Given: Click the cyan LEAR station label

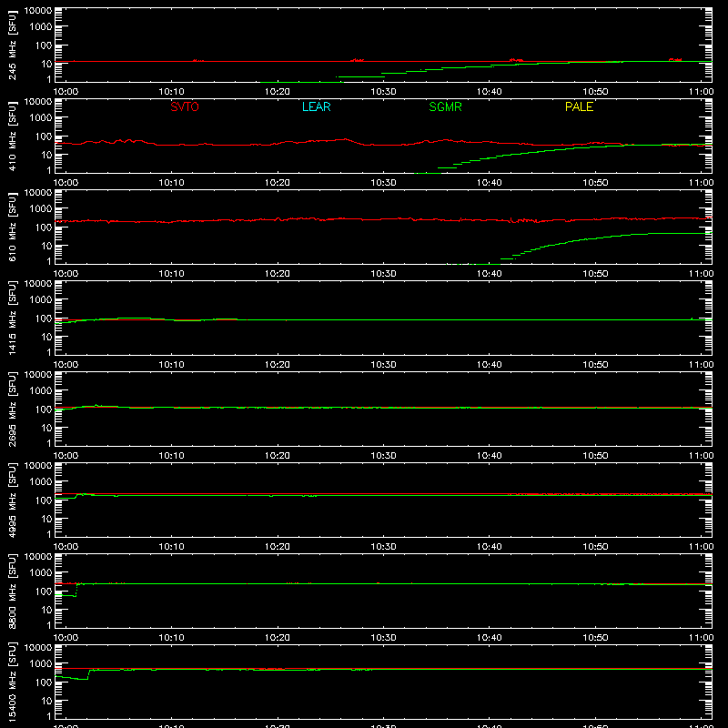Looking at the screenshot, I should point(316,106).
